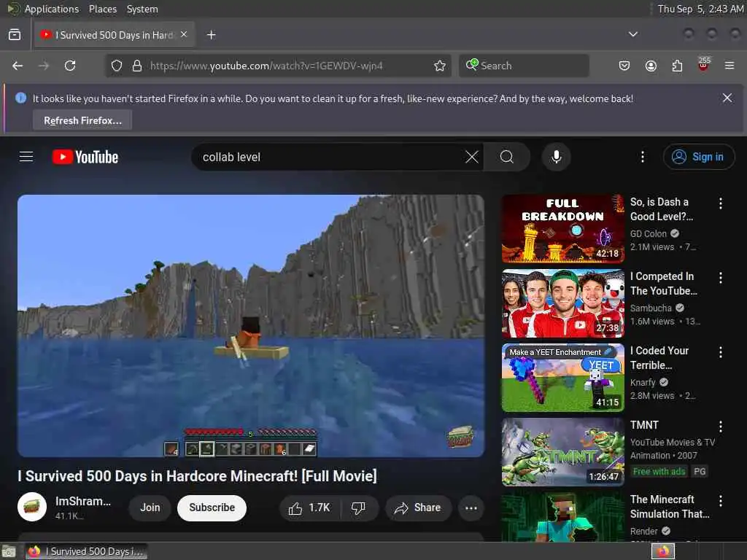Open the ImShram channel avatar
This screenshot has width=747, height=560.
32,507
